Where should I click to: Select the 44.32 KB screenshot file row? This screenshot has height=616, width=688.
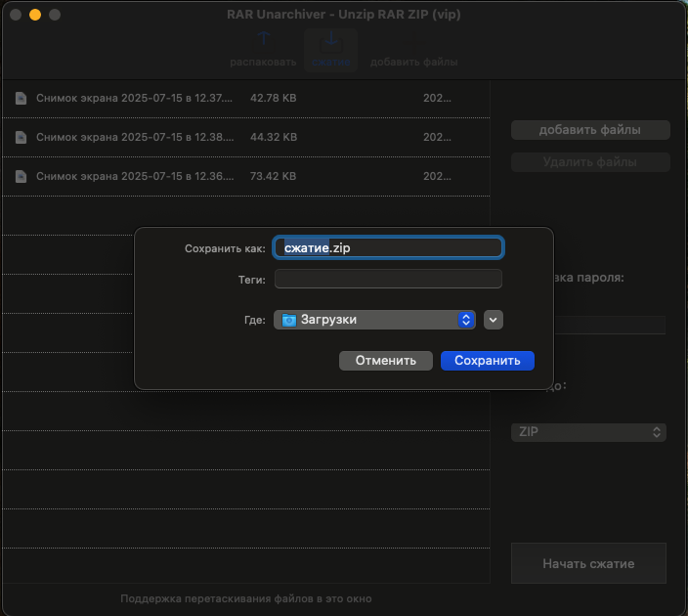coord(244,137)
